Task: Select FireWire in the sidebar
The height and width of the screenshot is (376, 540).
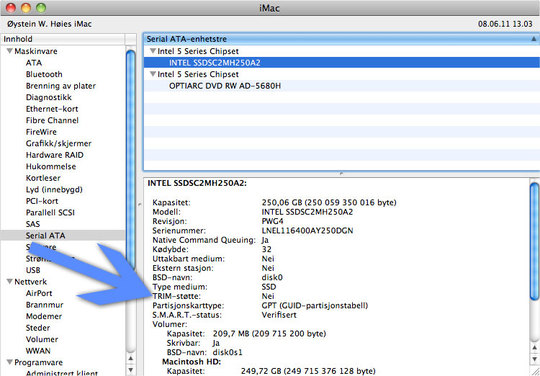Action: click(41, 132)
